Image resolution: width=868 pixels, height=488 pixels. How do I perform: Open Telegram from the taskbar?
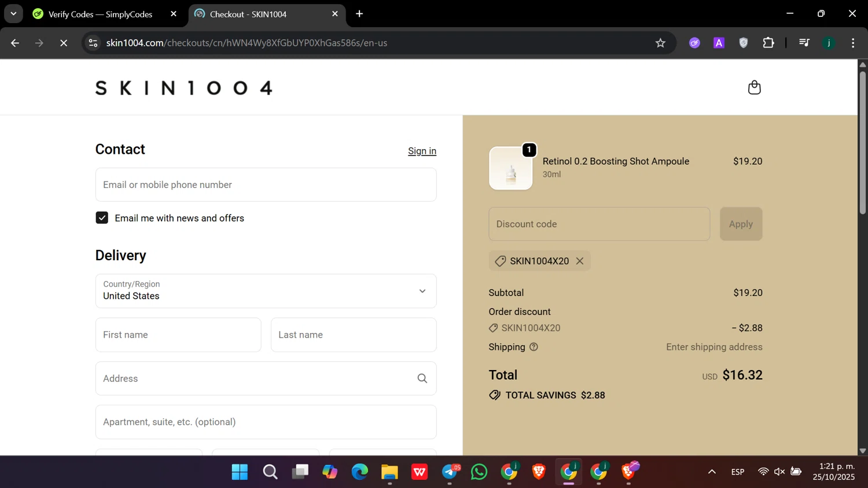[450, 472]
